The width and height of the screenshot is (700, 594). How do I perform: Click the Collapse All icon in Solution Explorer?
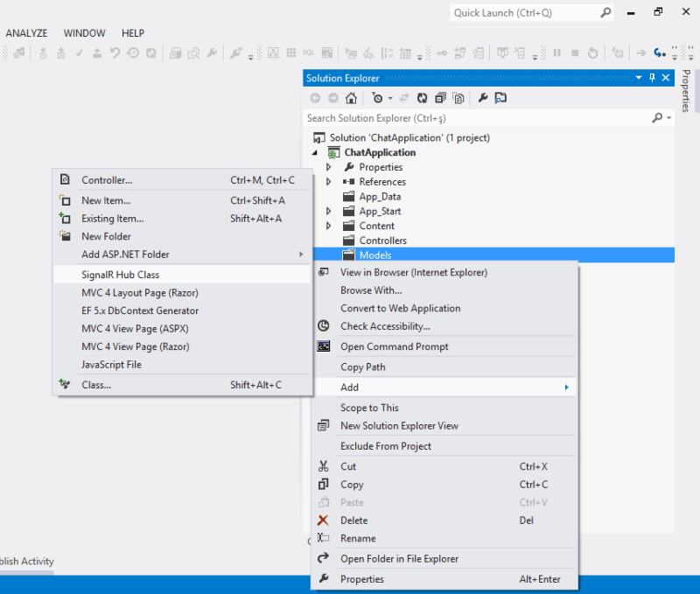pyautogui.click(x=440, y=97)
